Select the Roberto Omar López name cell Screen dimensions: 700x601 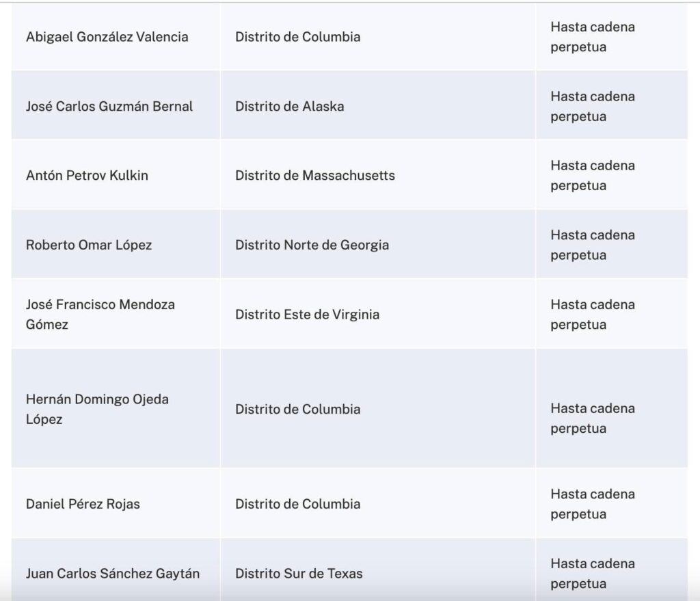pos(89,245)
